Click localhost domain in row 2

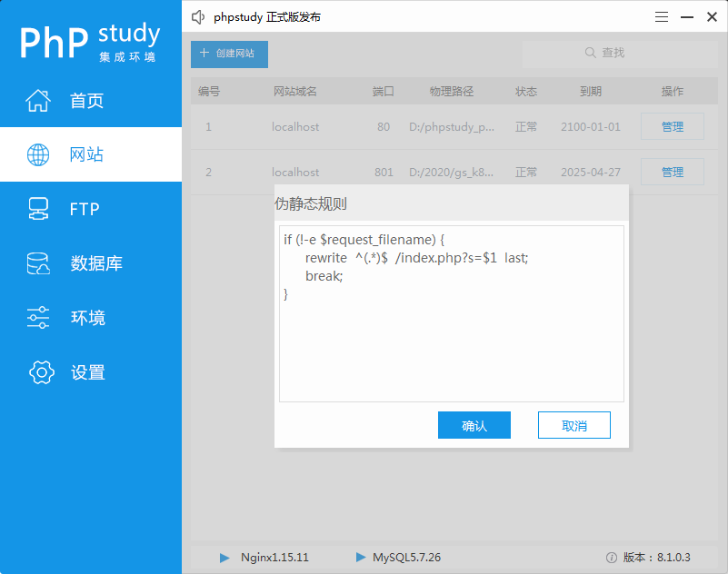pyautogui.click(x=295, y=173)
